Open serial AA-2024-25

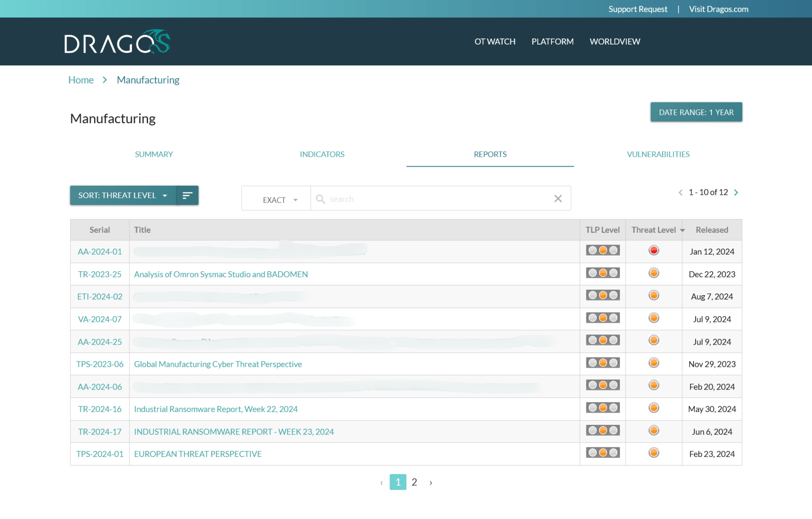point(100,342)
